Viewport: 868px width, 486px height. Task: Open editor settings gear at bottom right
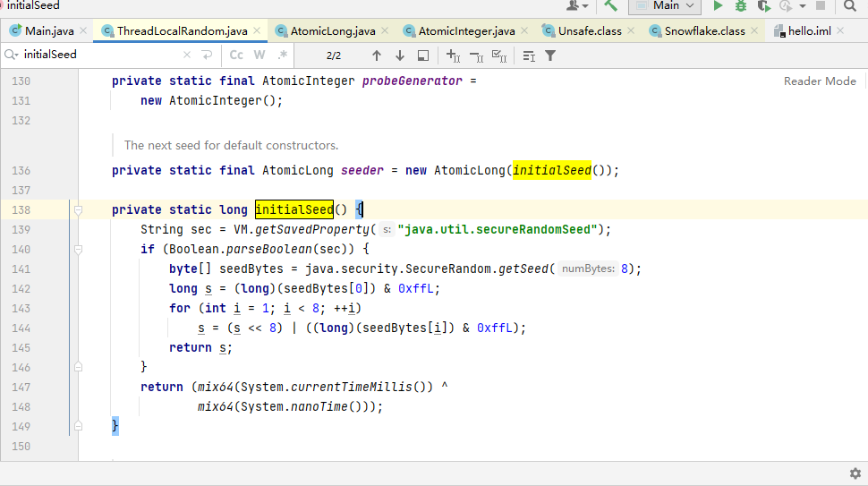[x=855, y=473]
